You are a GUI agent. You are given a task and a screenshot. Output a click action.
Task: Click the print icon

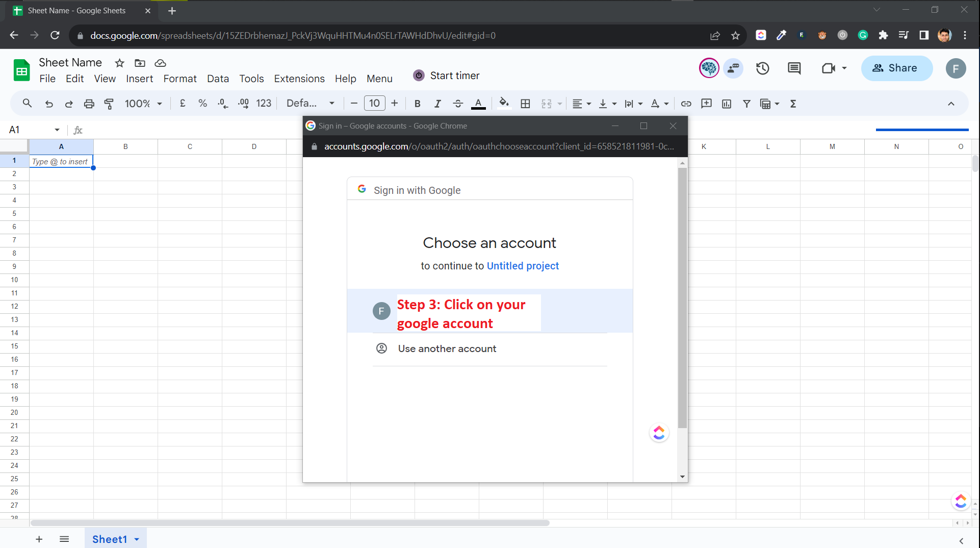point(89,104)
